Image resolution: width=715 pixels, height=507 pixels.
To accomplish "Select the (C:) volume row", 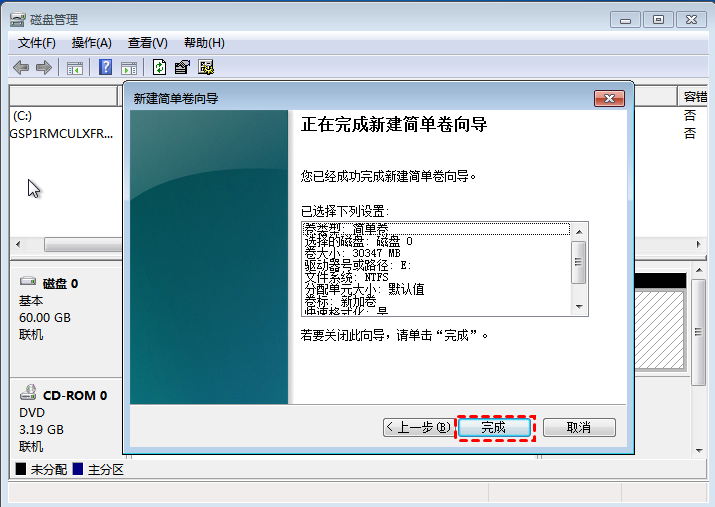I will coord(23,116).
